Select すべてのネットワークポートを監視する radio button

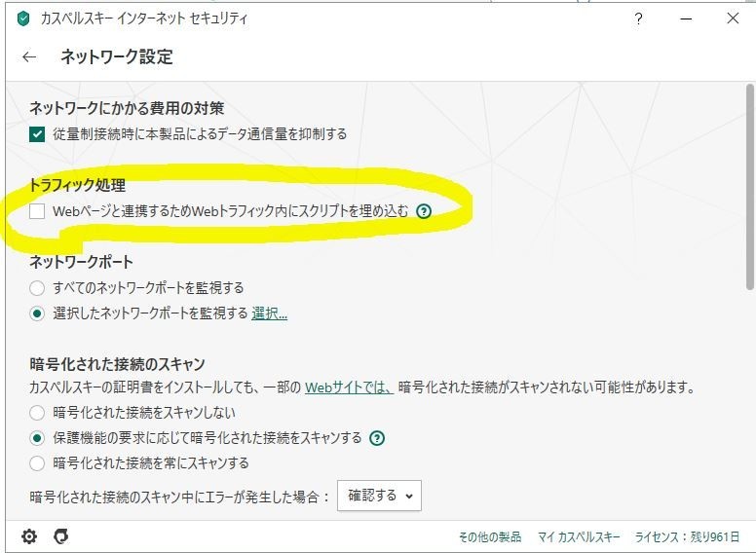click(37, 288)
